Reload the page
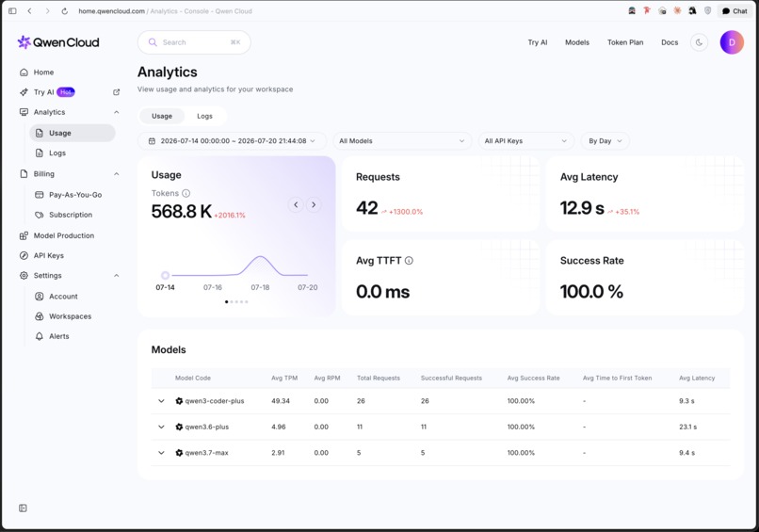Image resolution: width=759 pixels, height=532 pixels. pos(64,10)
